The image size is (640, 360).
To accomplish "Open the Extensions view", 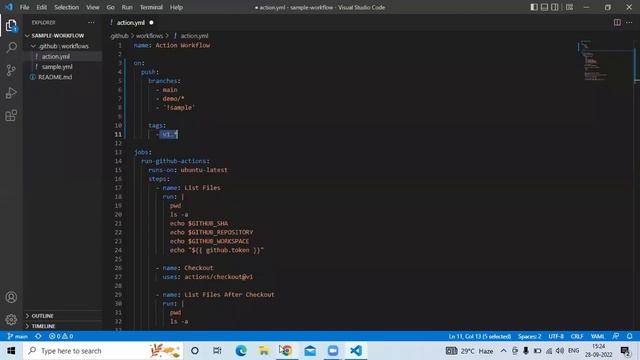I will [11, 116].
